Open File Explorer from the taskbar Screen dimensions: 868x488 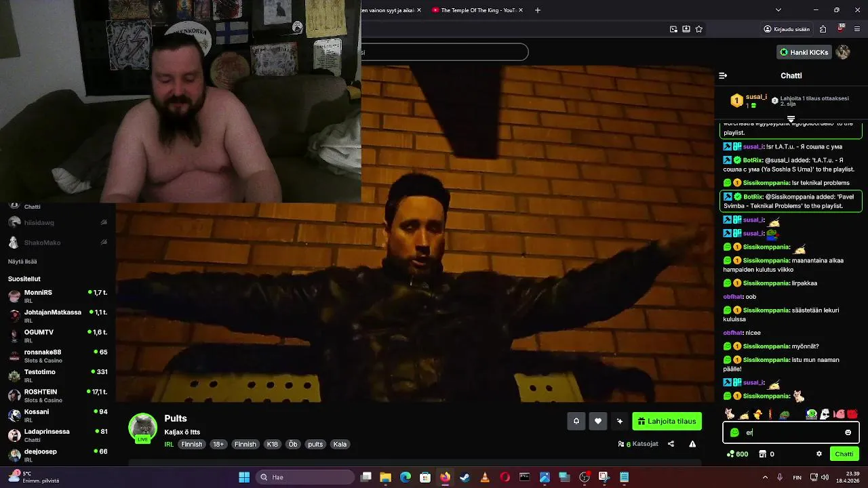coord(385,477)
